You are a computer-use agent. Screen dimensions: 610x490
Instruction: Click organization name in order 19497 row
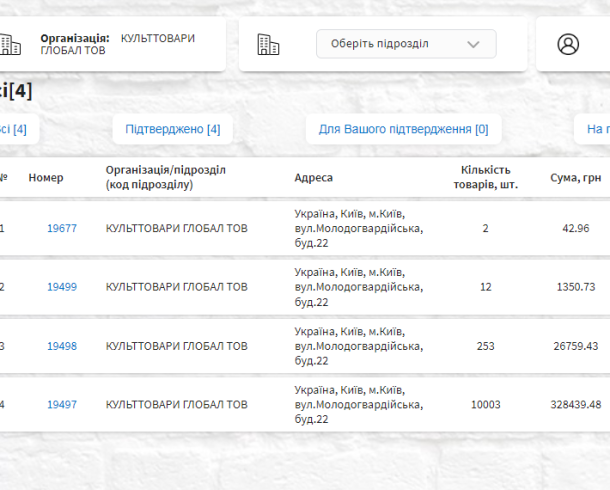coord(177,405)
